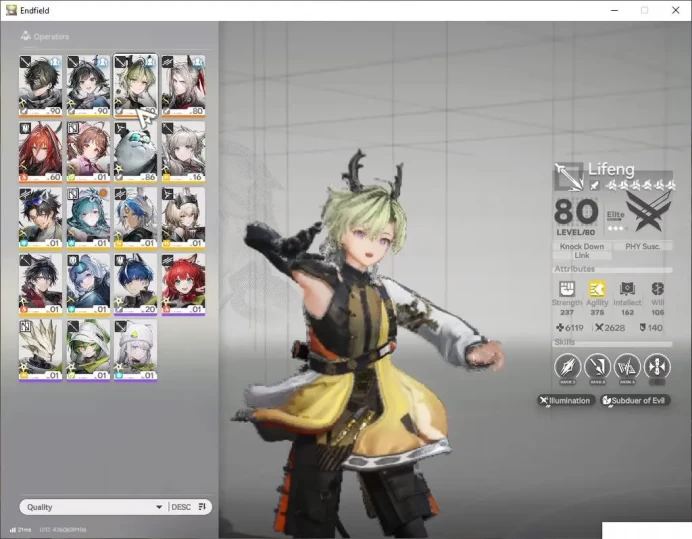This screenshot has height=539, width=692.
Task: Click the Agility value 375
Action: [597, 312]
